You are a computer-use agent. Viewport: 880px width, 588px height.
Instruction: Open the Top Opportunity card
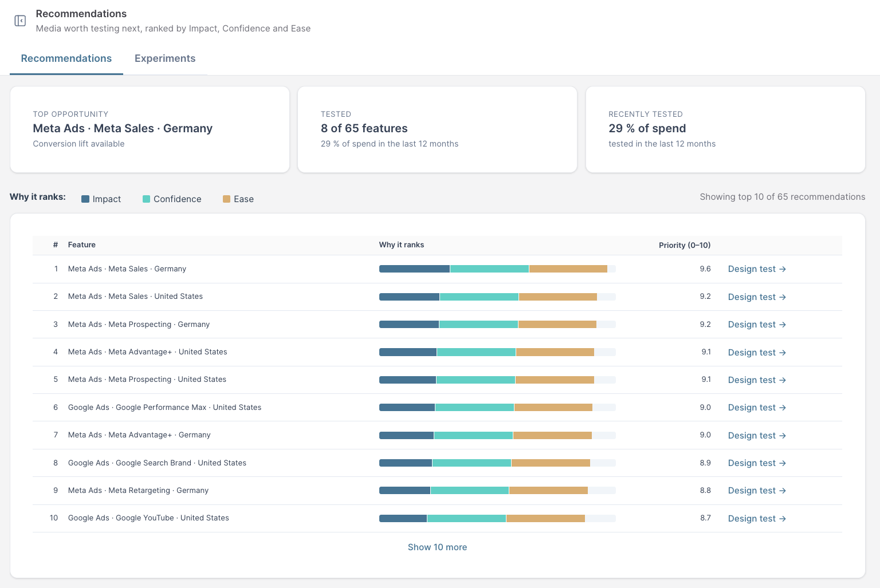pos(150,129)
